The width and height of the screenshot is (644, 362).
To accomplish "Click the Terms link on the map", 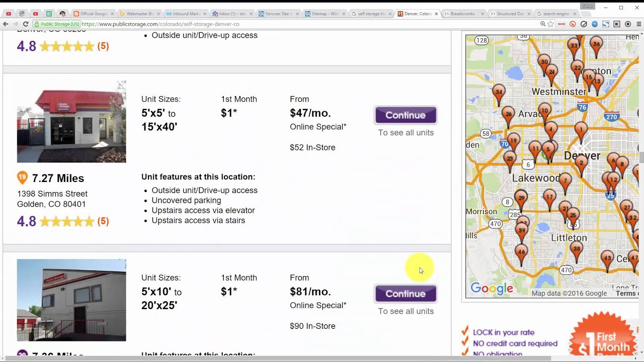I will (626, 294).
